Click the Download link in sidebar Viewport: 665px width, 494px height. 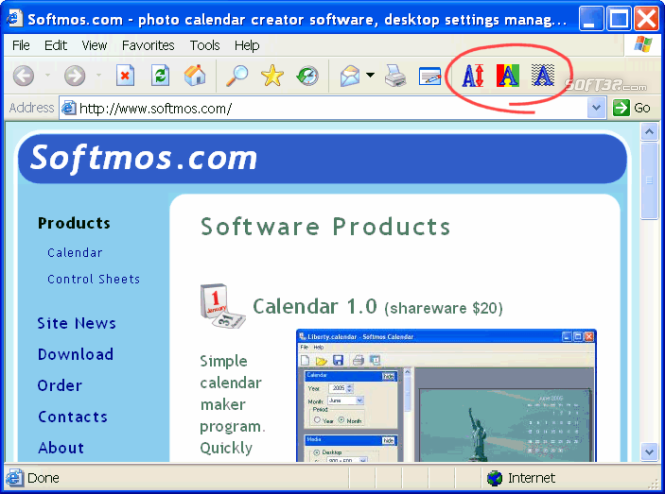(x=75, y=354)
